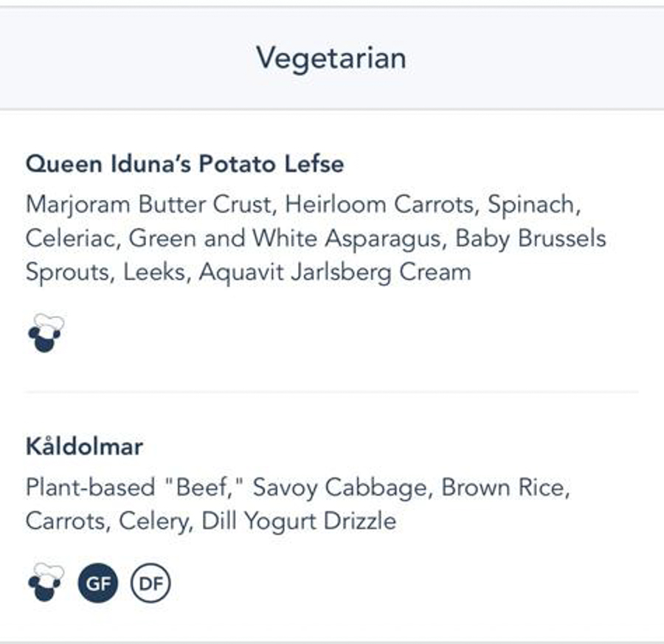Select the filled GF gluten-free badge
Image resolution: width=664 pixels, height=644 pixels.
pos(98,585)
